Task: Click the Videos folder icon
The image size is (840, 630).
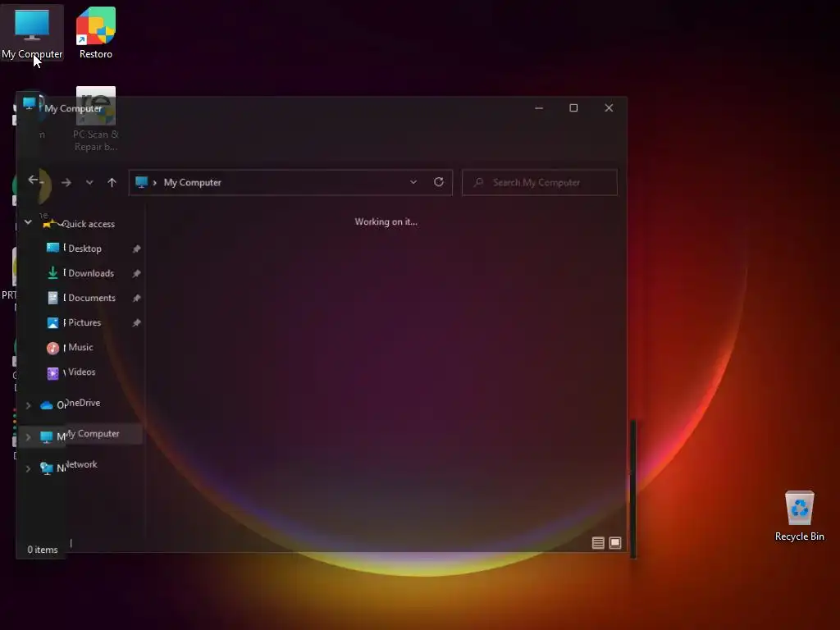Action: [x=52, y=373]
